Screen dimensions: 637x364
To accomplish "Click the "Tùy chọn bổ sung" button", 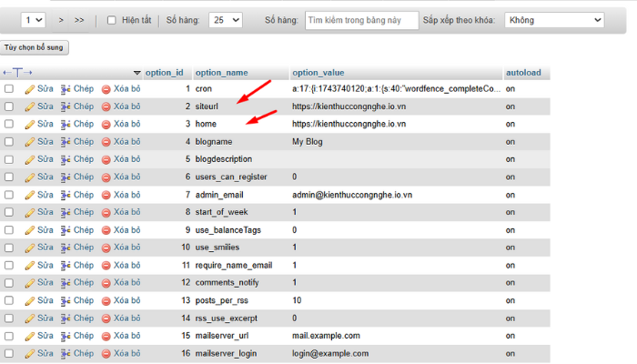I will click(35, 46).
